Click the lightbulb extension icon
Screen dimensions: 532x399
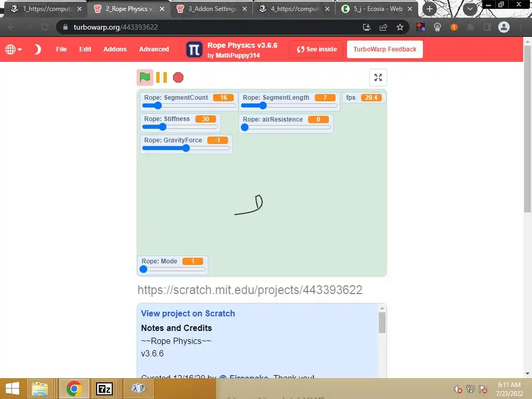pyautogui.click(x=437, y=27)
